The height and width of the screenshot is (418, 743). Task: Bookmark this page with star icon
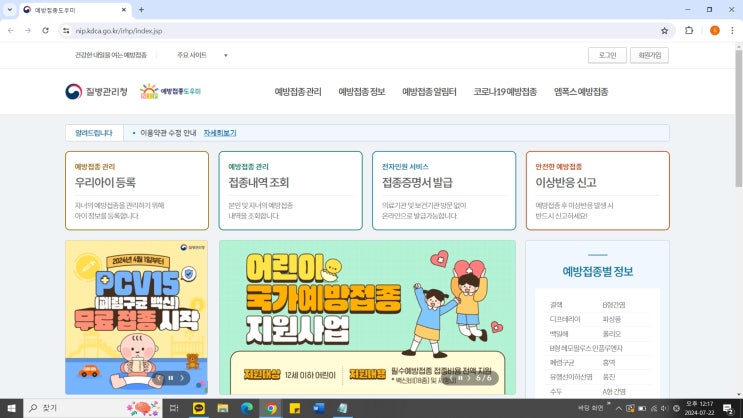[664, 31]
